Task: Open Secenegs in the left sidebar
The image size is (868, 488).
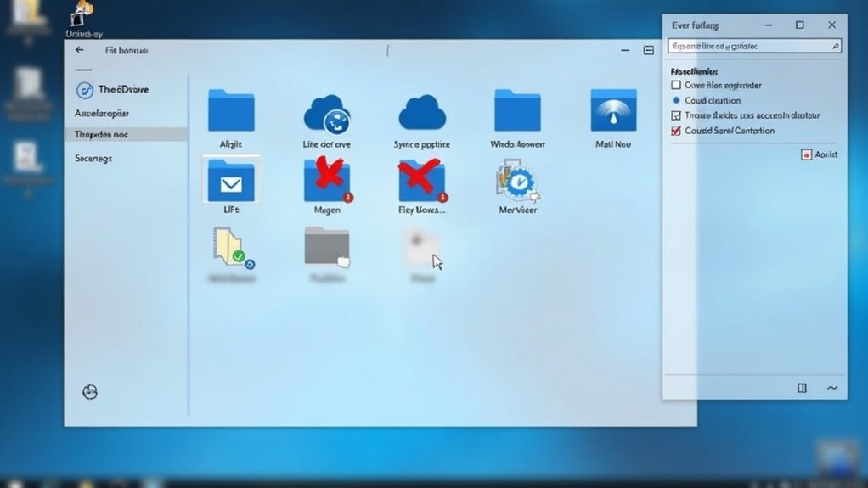Action: 93,158
